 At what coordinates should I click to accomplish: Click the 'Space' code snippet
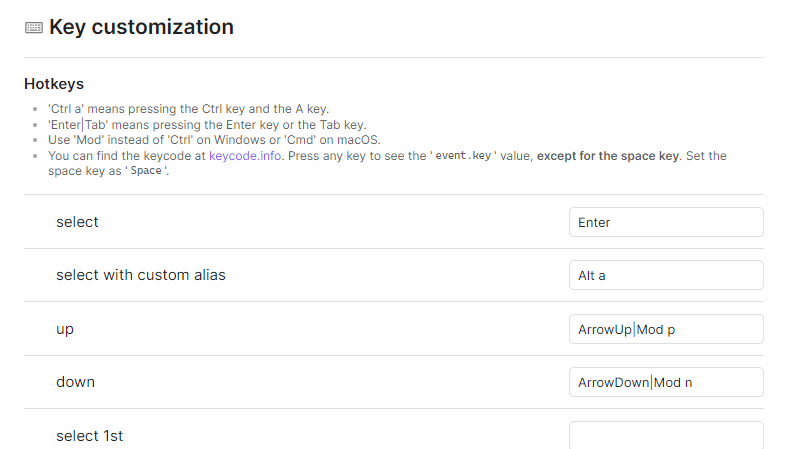pyautogui.click(x=146, y=171)
